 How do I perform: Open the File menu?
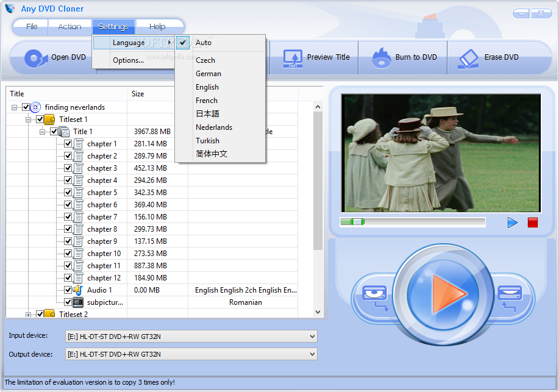pos(32,27)
